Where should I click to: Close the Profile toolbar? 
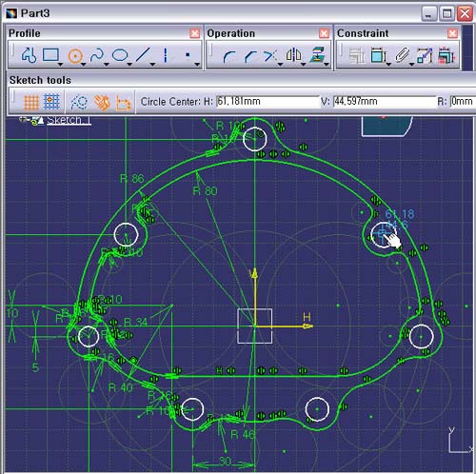click(194, 33)
